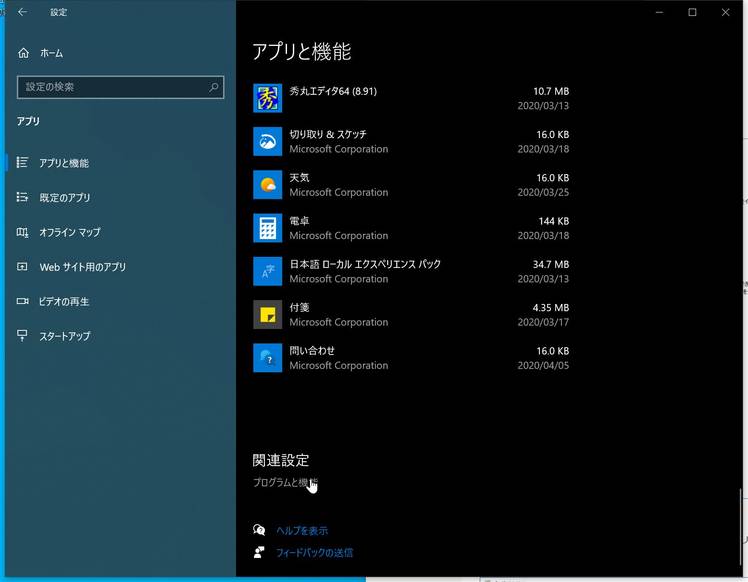
Task: Open スタートアップ menu label
Action: click(64, 336)
